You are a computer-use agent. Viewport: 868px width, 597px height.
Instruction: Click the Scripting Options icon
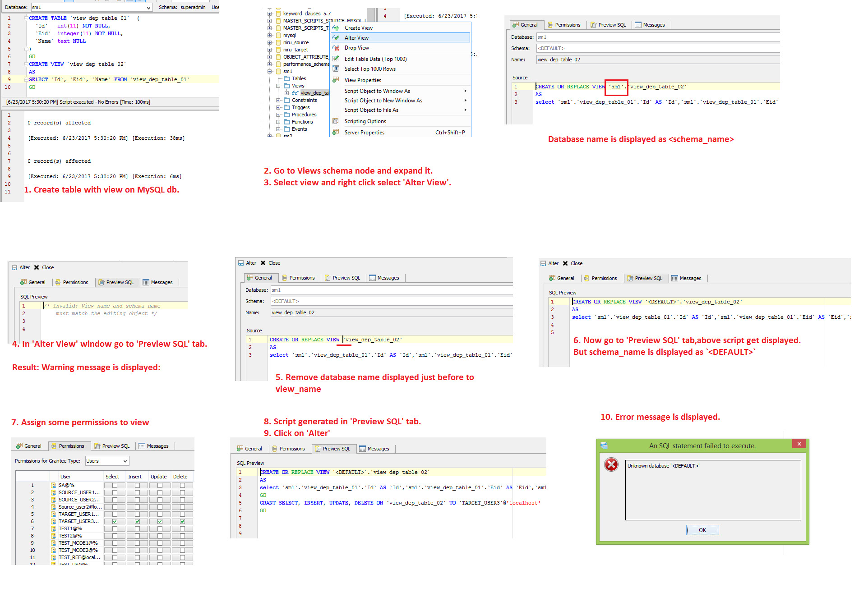[336, 121]
